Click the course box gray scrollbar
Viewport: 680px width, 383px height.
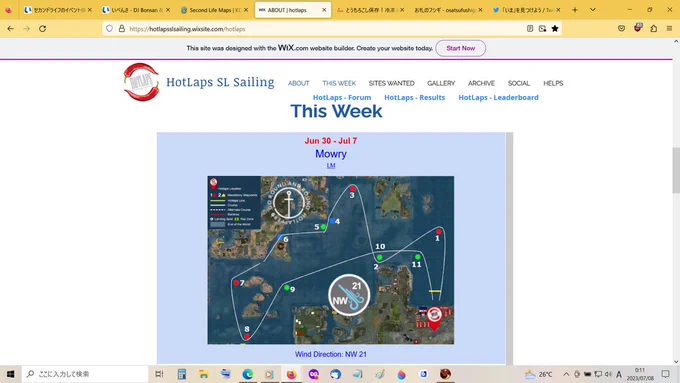(x=509, y=248)
